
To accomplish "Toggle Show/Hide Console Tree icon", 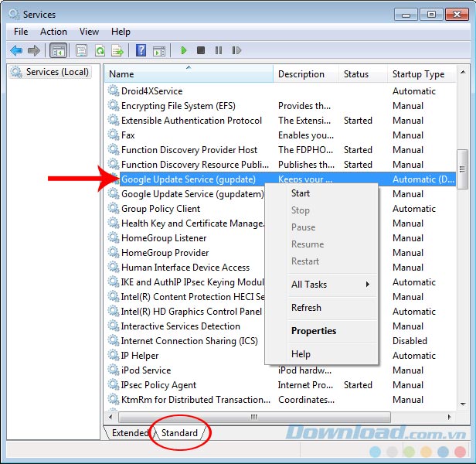I will (58, 50).
